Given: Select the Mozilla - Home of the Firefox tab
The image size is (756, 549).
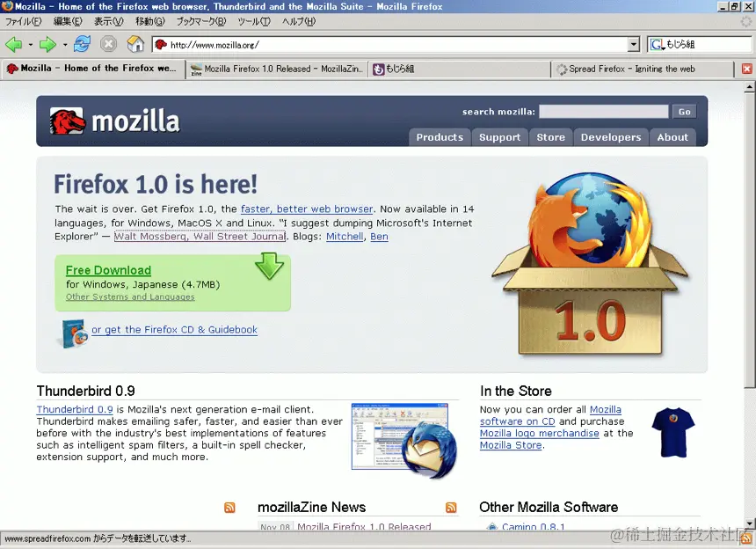Looking at the screenshot, I should point(93,69).
